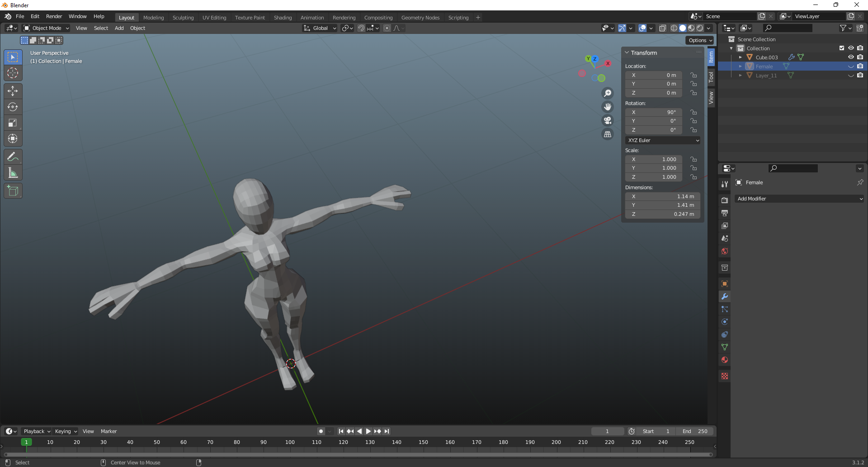Click the Marker menu in timeline
Viewport: 868px width, 467px height.
108,431
